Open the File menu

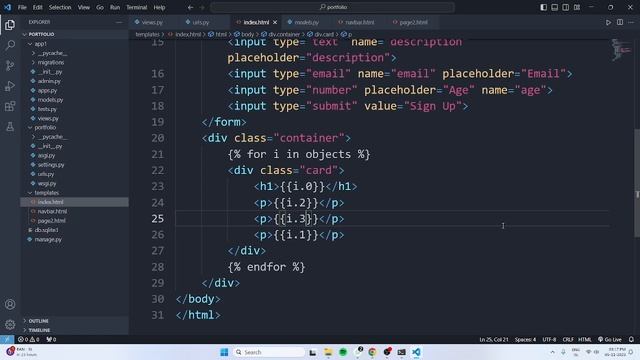coord(22,7)
